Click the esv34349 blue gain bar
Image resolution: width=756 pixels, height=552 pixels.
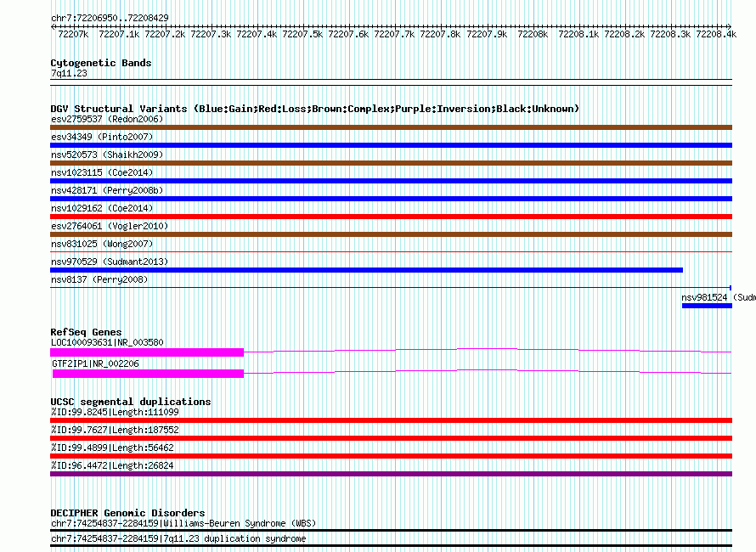[391, 145]
